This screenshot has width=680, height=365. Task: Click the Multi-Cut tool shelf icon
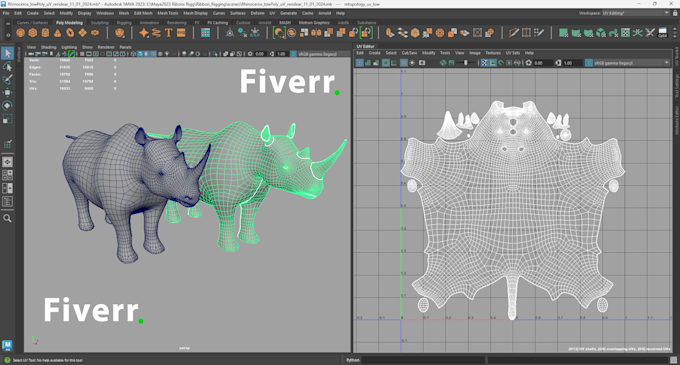pyautogui.click(x=514, y=33)
